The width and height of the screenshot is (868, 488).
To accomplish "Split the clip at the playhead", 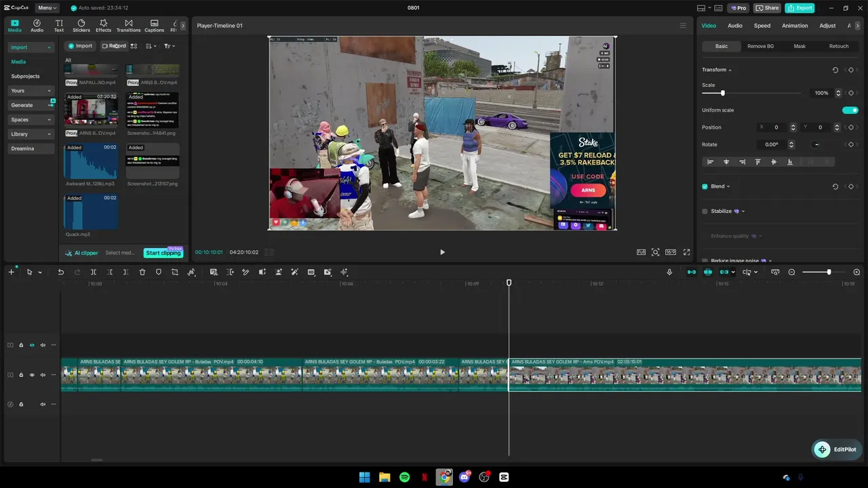I will (94, 272).
